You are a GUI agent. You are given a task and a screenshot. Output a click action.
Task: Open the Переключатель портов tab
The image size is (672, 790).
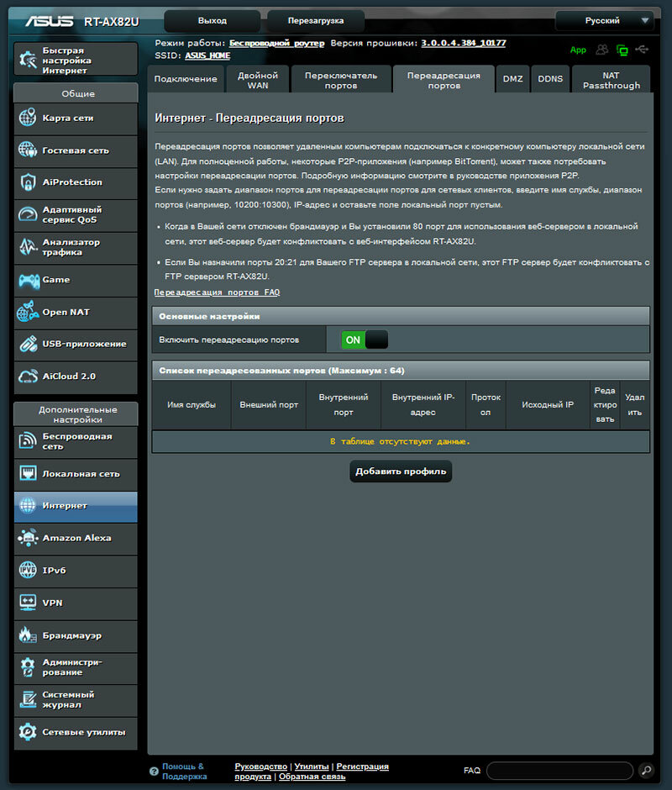[341, 79]
